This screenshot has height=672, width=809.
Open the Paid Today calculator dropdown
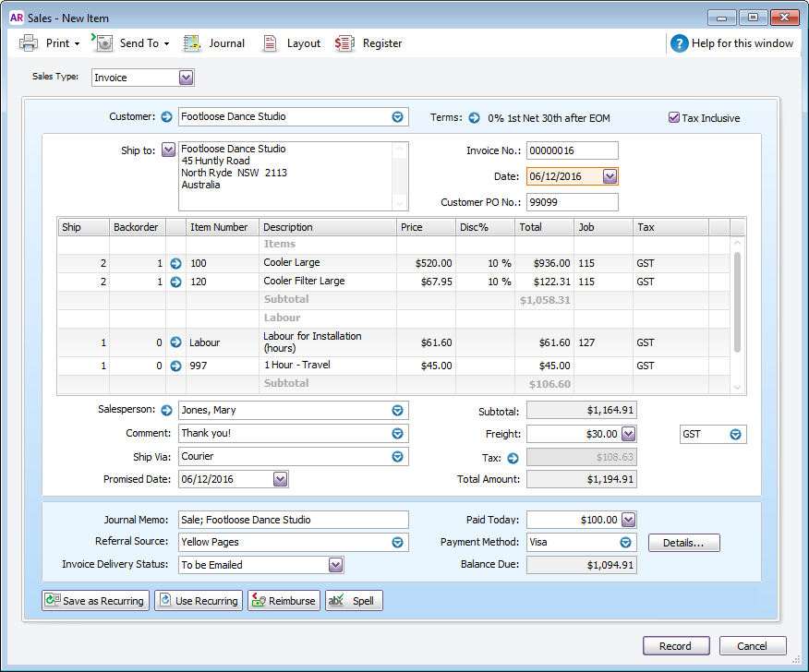pos(628,520)
